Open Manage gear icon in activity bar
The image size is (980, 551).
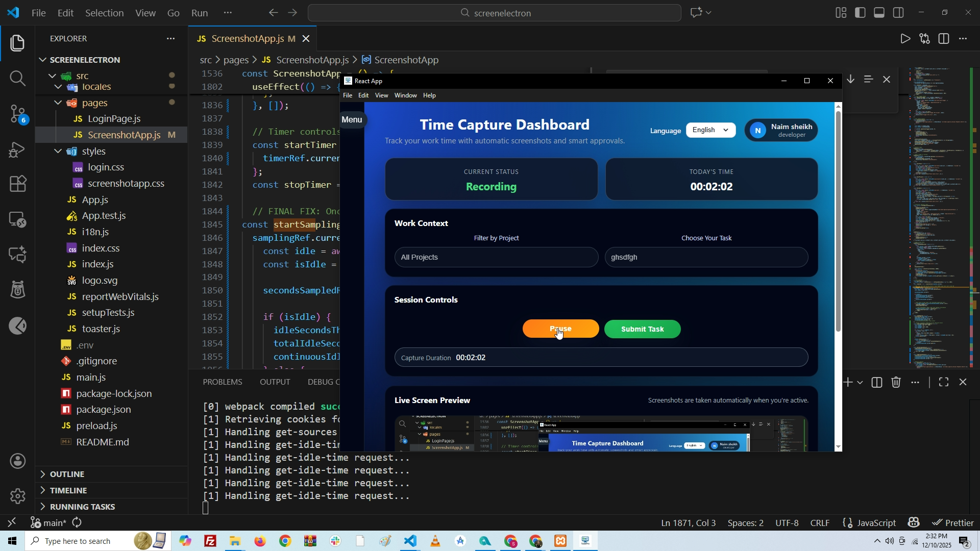[x=17, y=496]
